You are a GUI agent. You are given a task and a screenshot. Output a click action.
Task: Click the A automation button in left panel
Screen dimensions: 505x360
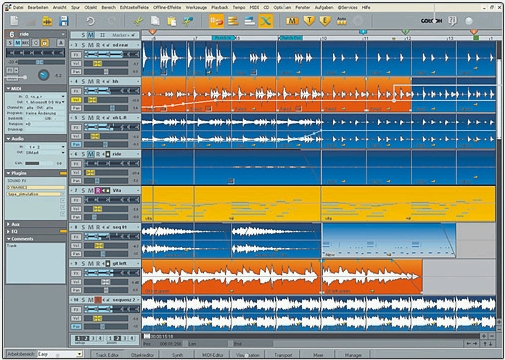(x=61, y=42)
